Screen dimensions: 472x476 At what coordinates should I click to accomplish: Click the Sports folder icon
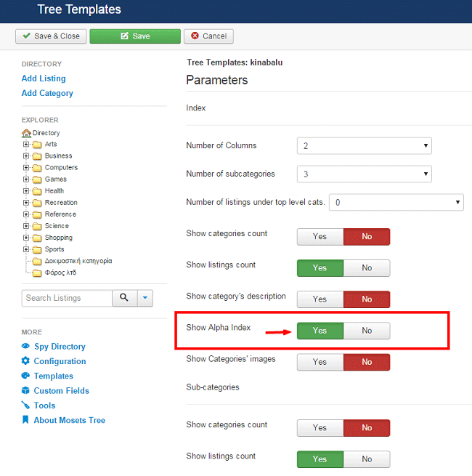pyautogui.click(x=37, y=249)
